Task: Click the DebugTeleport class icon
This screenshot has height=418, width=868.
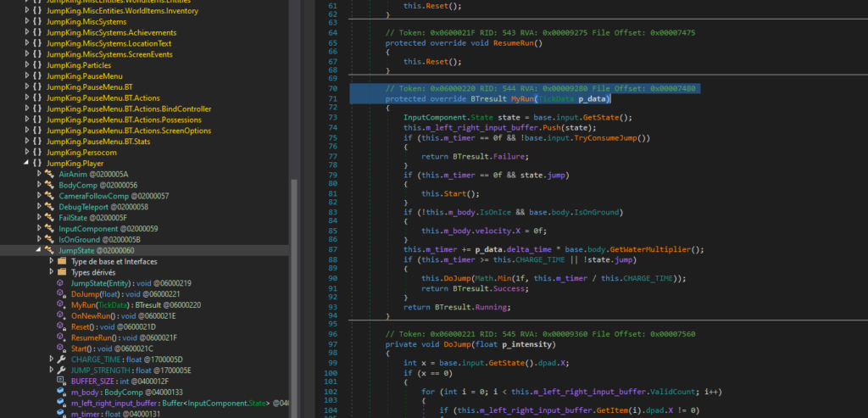Action: (x=49, y=207)
